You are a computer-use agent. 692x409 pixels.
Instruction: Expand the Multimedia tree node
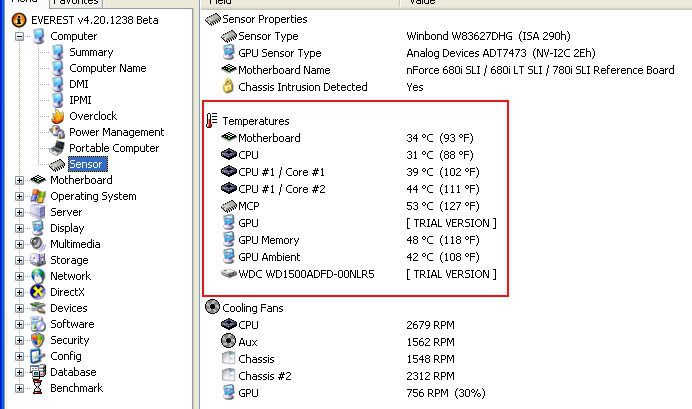click(19, 244)
